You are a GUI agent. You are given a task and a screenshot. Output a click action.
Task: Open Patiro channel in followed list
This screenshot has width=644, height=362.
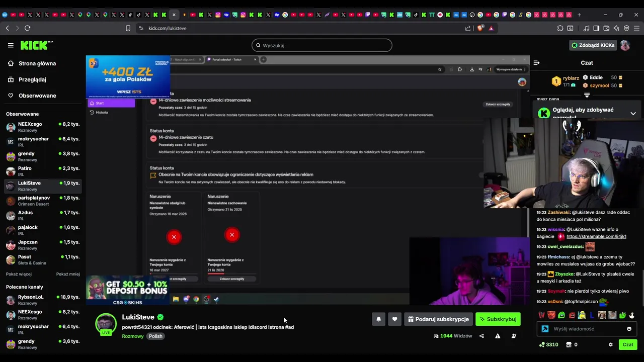point(43,171)
